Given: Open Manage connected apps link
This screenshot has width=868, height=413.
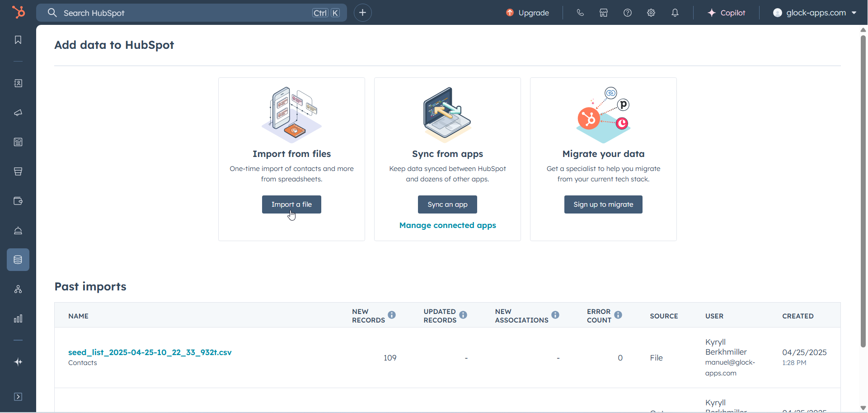Looking at the screenshot, I should [x=448, y=225].
